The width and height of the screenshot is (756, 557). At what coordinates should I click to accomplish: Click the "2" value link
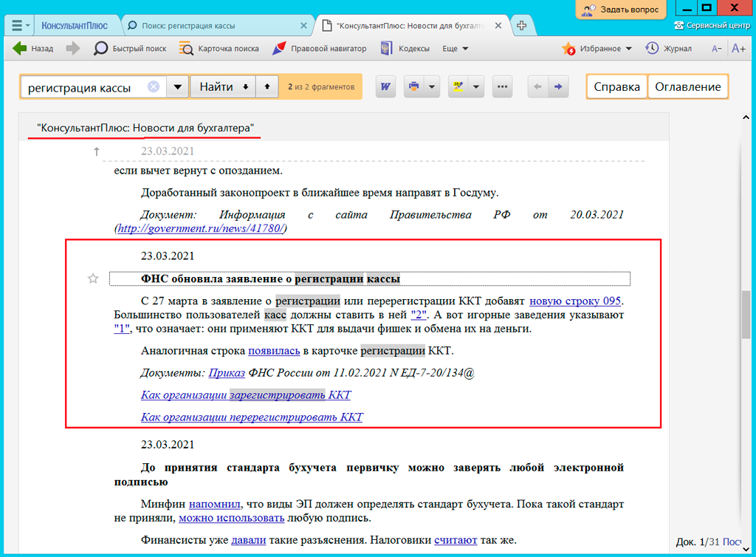click(x=419, y=315)
